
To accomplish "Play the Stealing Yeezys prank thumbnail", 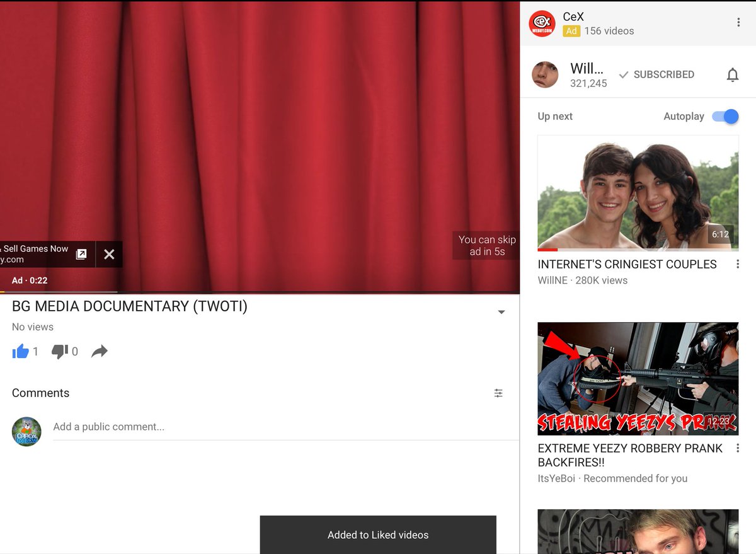I will tap(638, 378).
